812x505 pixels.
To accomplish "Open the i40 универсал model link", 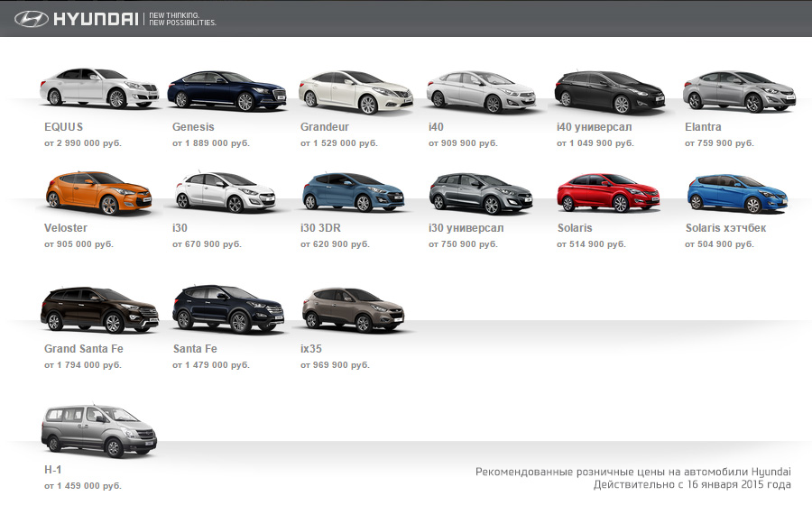I will click(594, 127).
